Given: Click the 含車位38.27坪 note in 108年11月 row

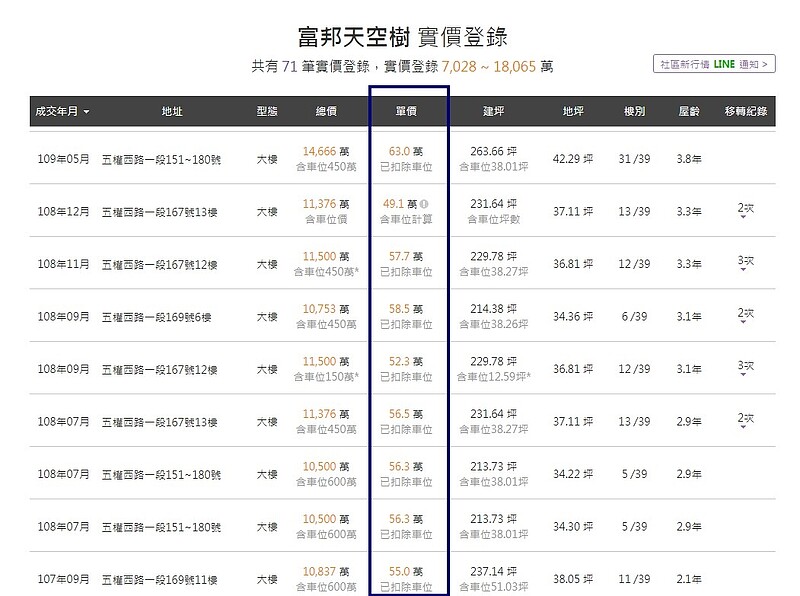Looking at the screenshot, I should (x=493, y=272).
